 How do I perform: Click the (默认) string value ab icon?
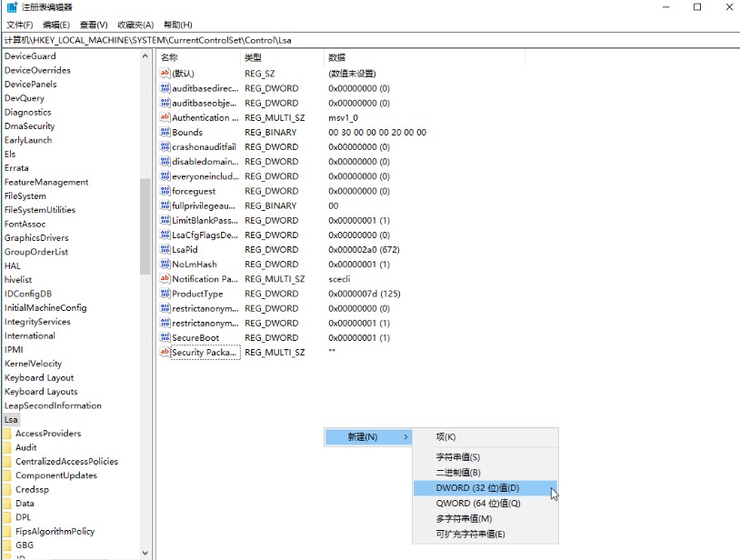pos(166,73)
